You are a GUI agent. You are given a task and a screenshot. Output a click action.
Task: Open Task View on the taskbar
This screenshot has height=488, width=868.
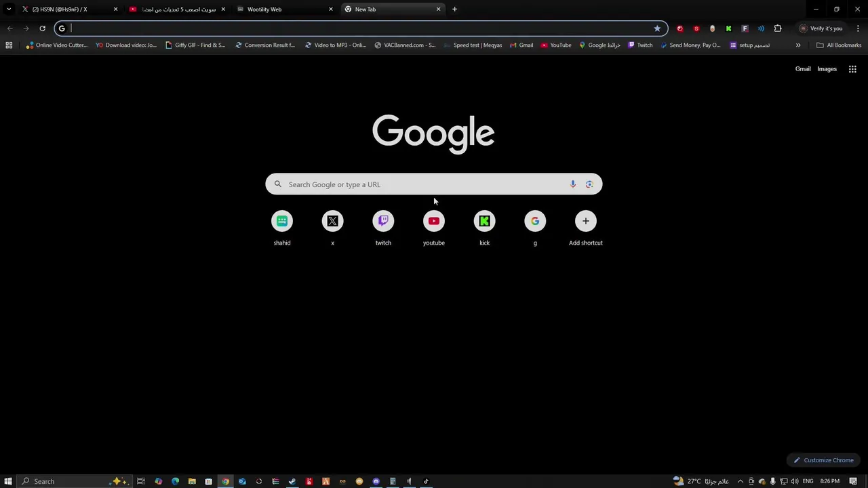point(141,481)
